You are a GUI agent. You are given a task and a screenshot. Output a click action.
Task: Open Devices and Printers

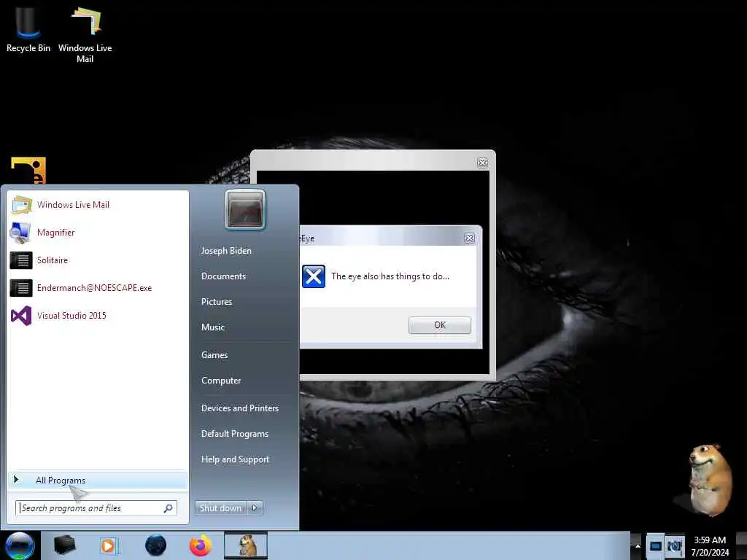tap(239, 408)
